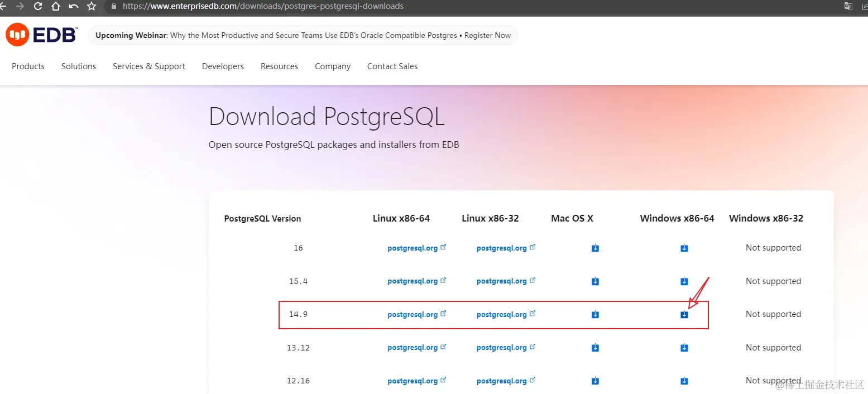Click the Contact Sales link
This screenshot has width=868, height=394.
click(x=392, y=66)
